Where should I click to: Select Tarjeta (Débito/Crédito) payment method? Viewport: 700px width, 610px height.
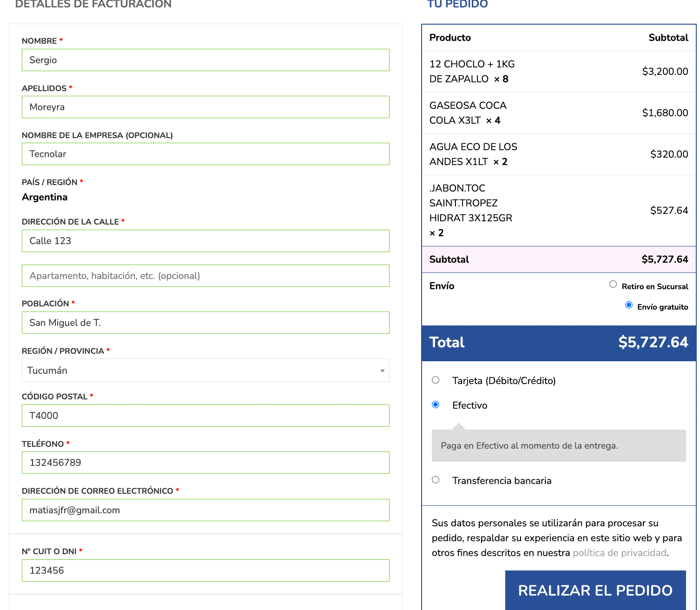tap(436, 380)
